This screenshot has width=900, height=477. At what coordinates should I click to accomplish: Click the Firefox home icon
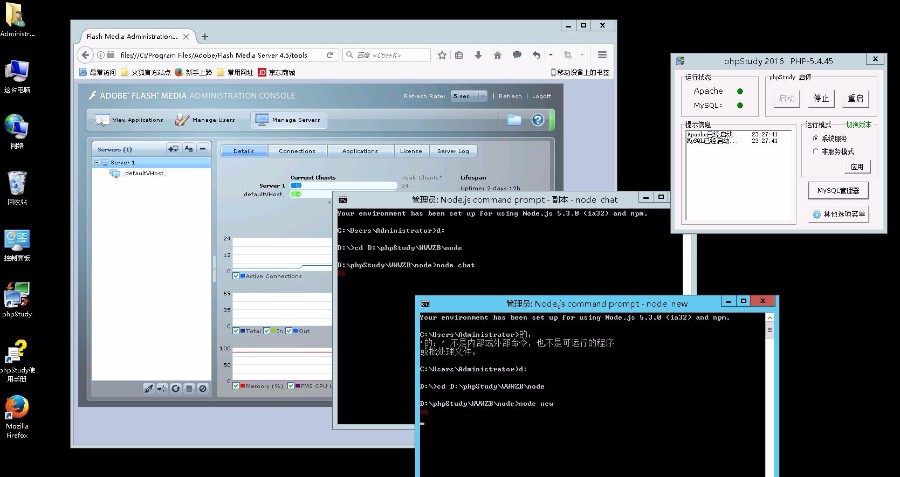(496, 55)
